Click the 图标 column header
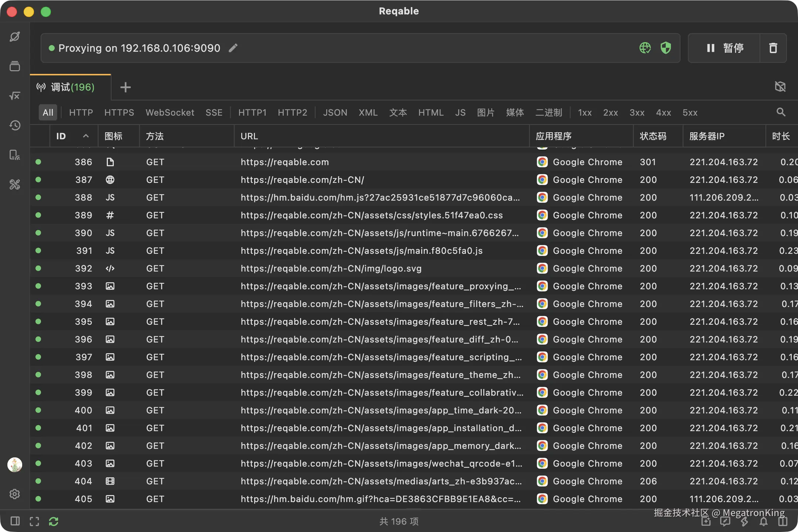Screen dimensions: 798x532 point(119,136)
